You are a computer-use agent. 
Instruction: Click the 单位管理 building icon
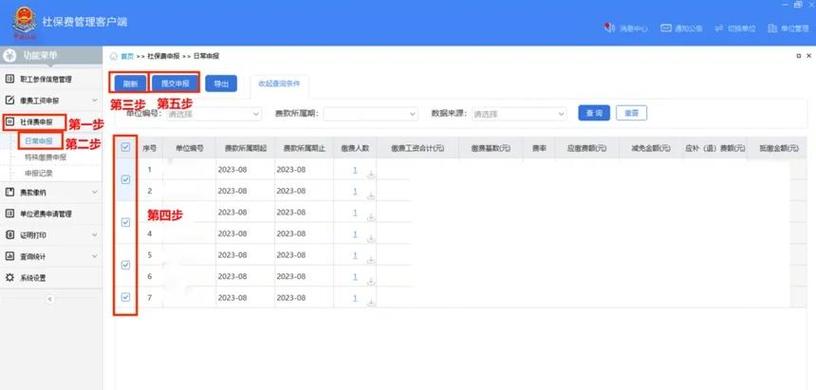773,28
